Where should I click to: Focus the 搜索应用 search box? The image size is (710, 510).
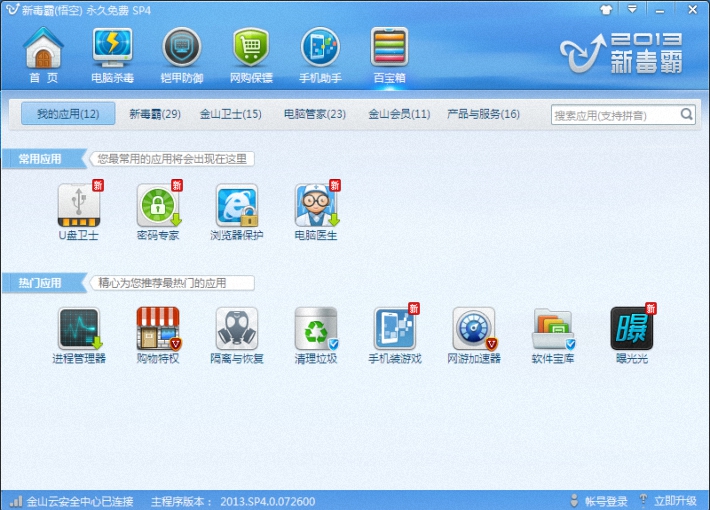[x=614, y=115]
